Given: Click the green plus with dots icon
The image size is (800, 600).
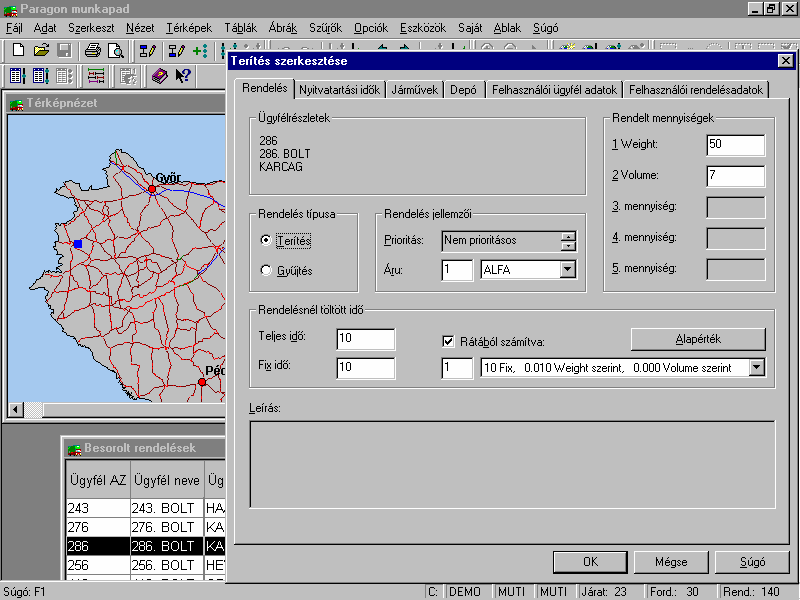Looking at the screenshot, I should 200,50.
